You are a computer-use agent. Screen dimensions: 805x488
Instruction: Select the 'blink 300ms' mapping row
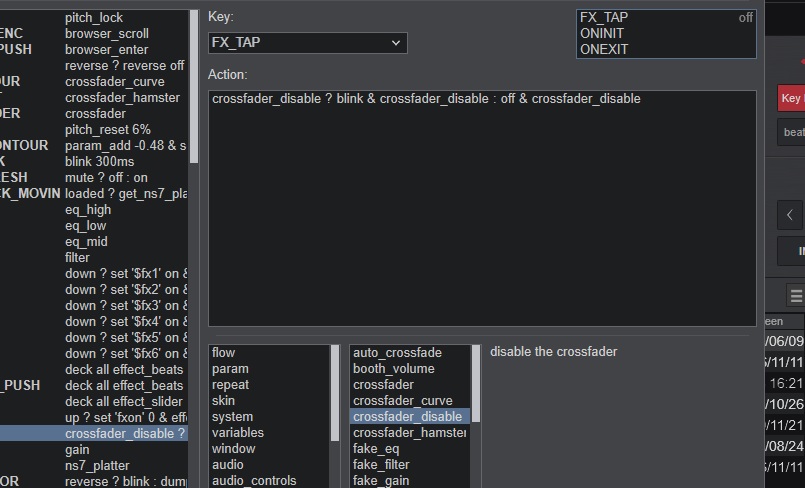(100, 162)
